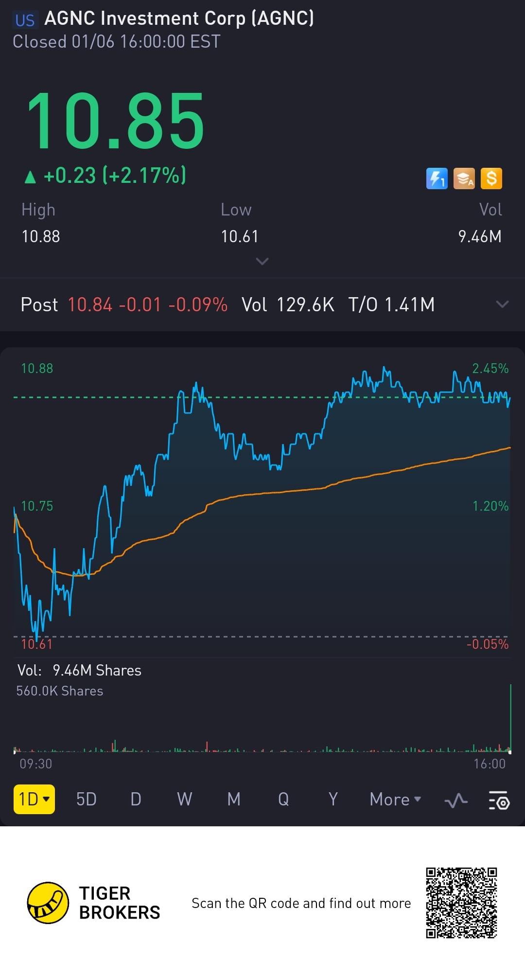The height and width of the screenshot is (980, 525).
Task: Switch to the 5D chart tab
Action: click(87, 799)
